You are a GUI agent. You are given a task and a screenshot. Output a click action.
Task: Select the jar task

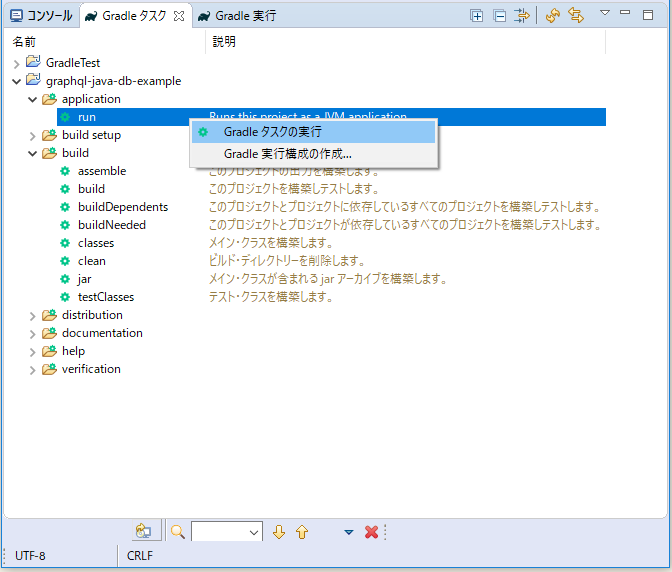click(x=84, y=279)
